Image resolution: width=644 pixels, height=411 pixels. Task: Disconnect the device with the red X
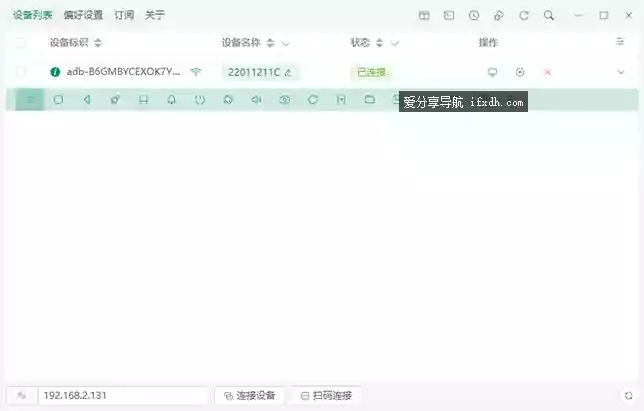coord(547,72)
